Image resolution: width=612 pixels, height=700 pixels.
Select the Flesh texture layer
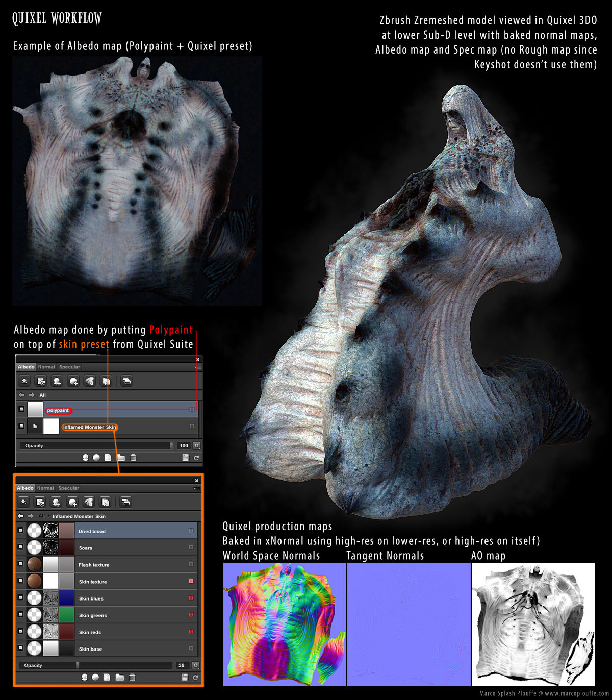pos(107,564)
